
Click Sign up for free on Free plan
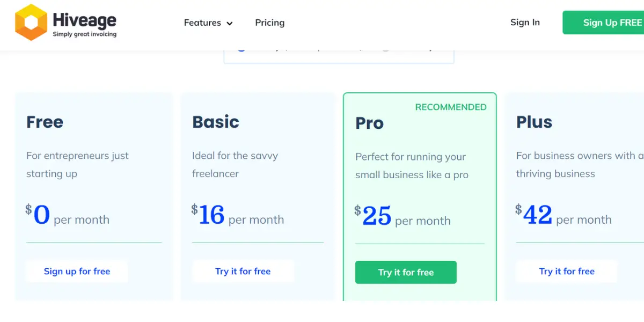pos(77,272)
